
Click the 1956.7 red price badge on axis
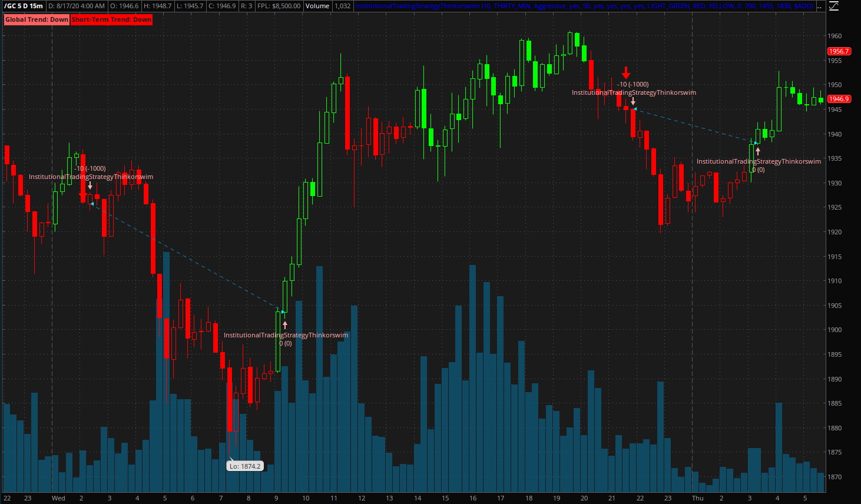coord(839,51)
